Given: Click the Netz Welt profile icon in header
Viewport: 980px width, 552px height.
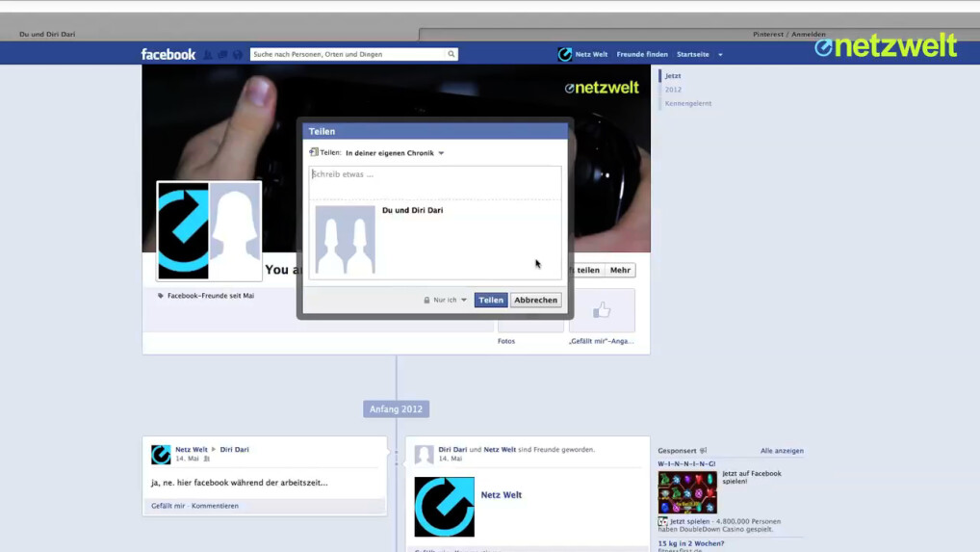Looking at the screenshot, I should (x=565, y=55).
